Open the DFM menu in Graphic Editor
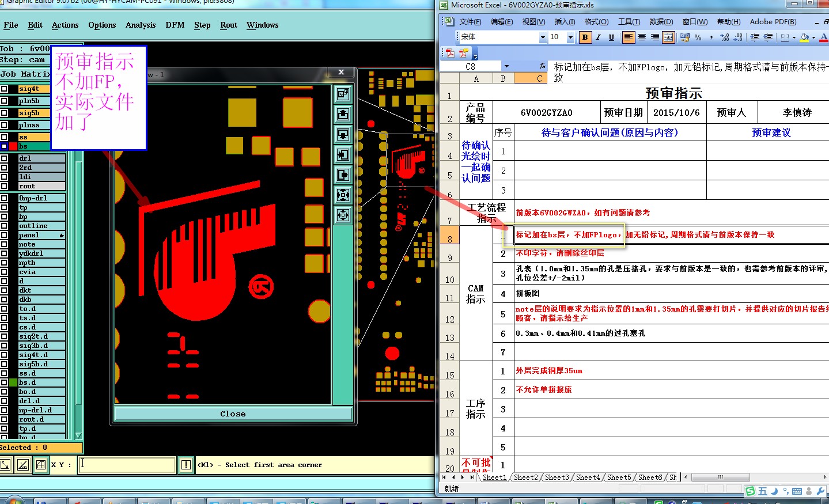Image resolution: width=829 pixels, height=504 pixels. coord(175,25)
